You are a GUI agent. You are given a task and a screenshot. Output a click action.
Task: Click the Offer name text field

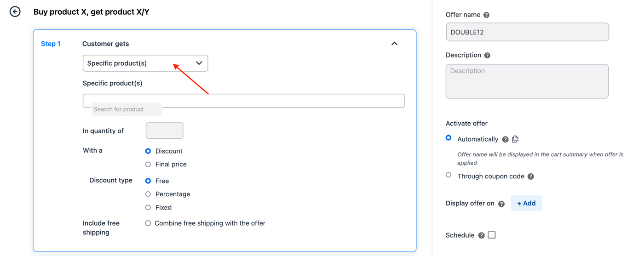pyautogui.click(x=527, y=32)
